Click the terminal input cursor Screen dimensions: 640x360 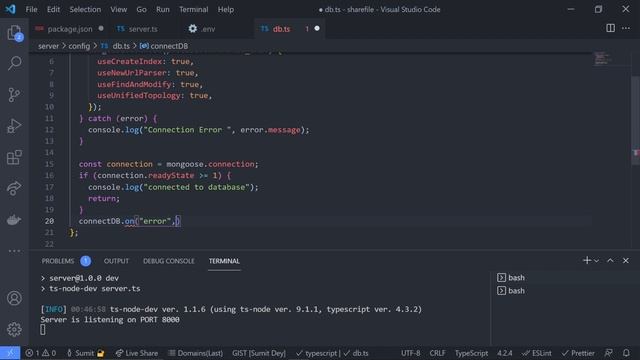pyautogui.click(x=43, y=329)
